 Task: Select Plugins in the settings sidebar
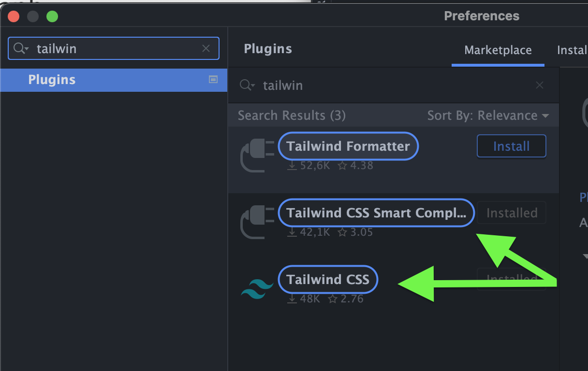click(x=52, y=80)
